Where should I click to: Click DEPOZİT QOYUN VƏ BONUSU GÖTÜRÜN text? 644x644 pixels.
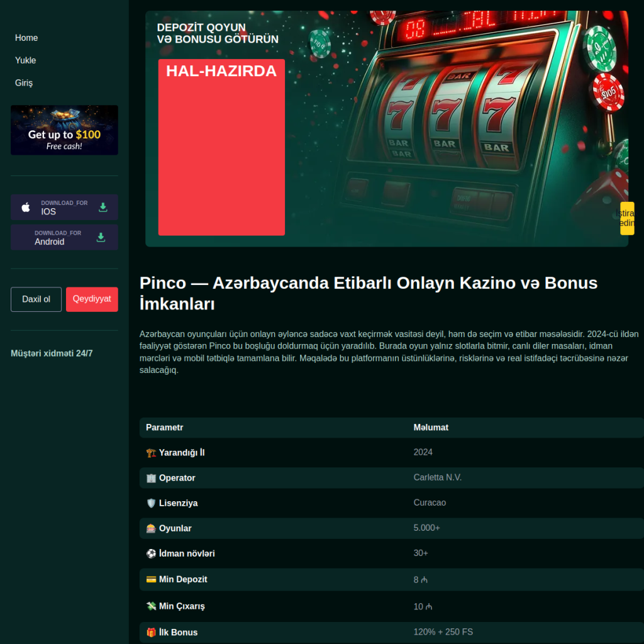pos(218,33)
